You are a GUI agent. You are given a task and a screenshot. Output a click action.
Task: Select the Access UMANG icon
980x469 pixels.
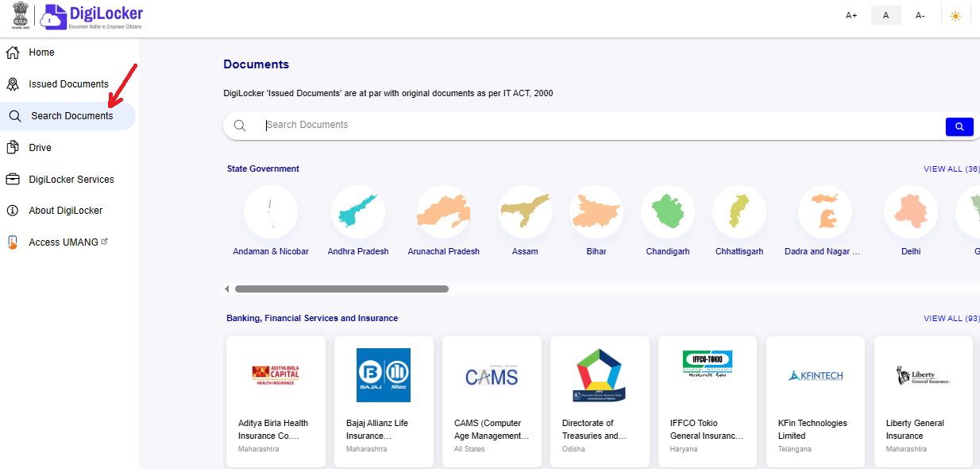[13, 242]
